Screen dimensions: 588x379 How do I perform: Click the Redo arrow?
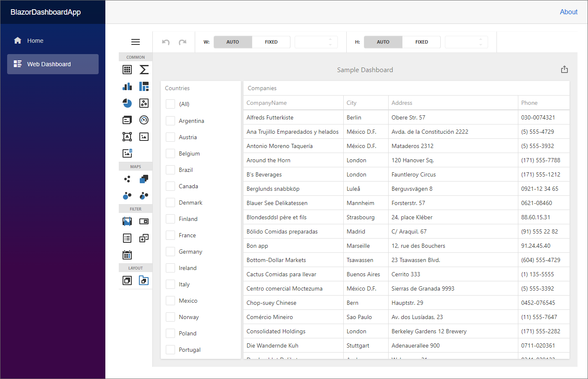coord(183,42)
